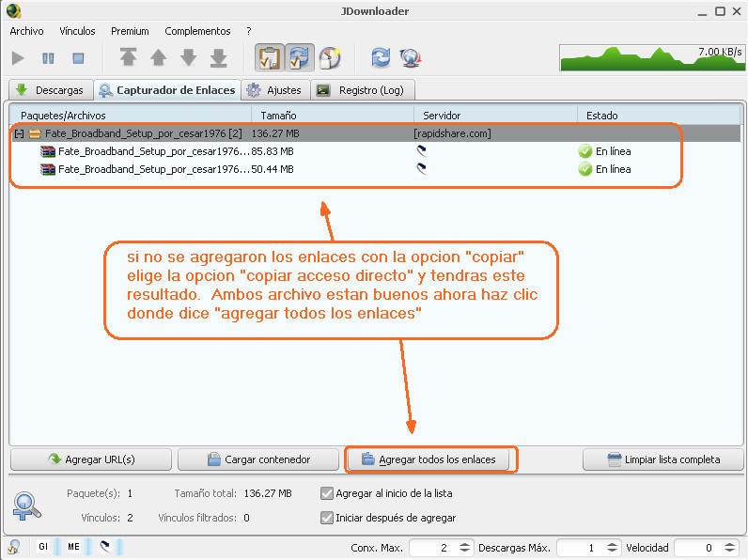Switch to the Descargas tab
Viewport: 748px width, 560px height.
(x=51, y=90)
